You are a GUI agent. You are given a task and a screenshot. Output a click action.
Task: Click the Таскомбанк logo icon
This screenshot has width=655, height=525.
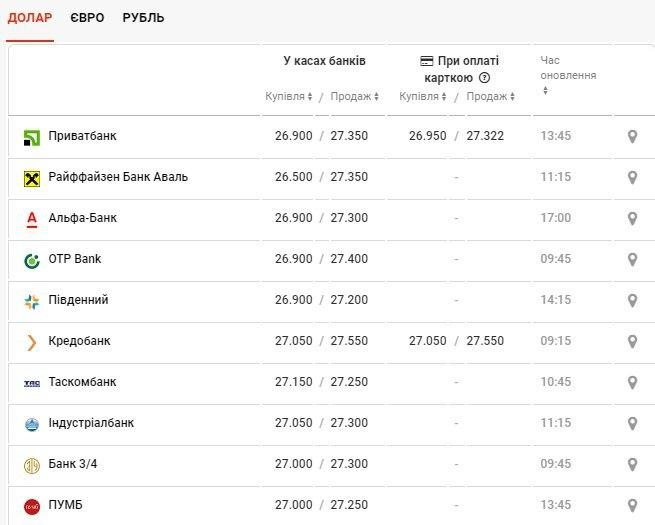point(32,383)
